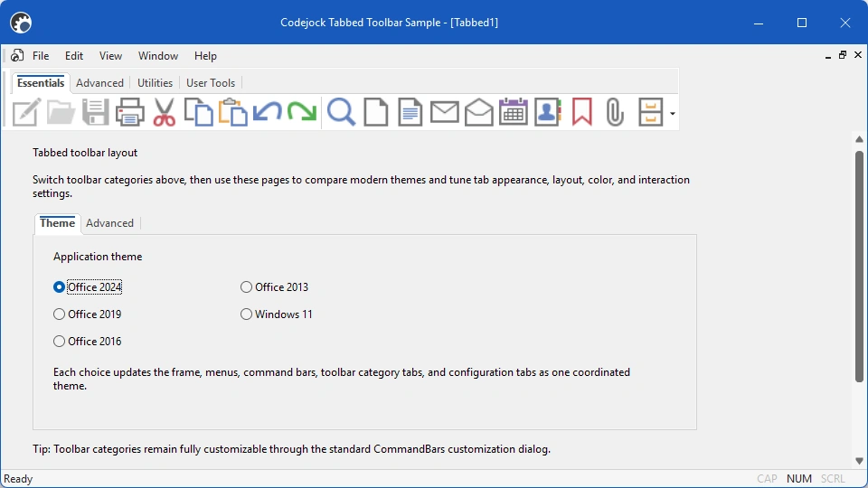Viewport: 868px width, 488px height.
Task: Click the paperclip attachment icon
Action: coord(615,112)
